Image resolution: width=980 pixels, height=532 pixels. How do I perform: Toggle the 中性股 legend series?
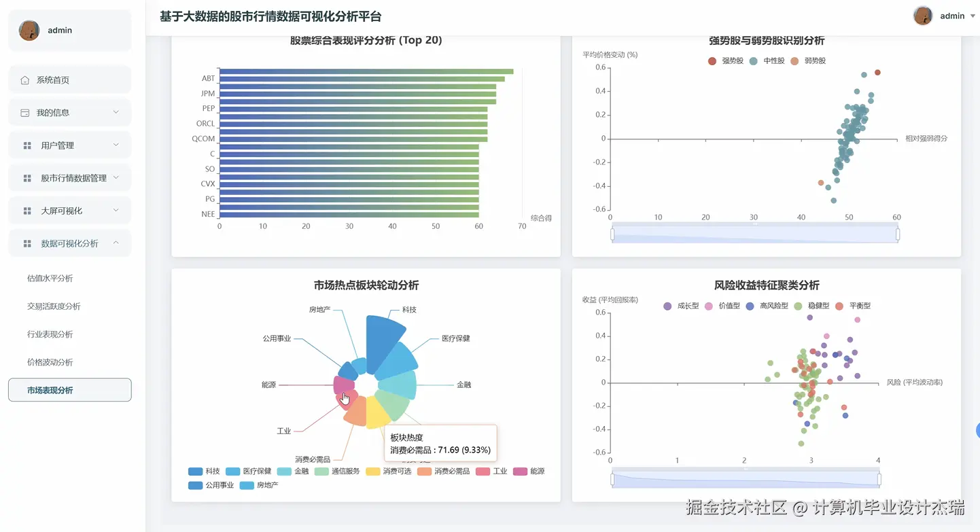[767, 61]
